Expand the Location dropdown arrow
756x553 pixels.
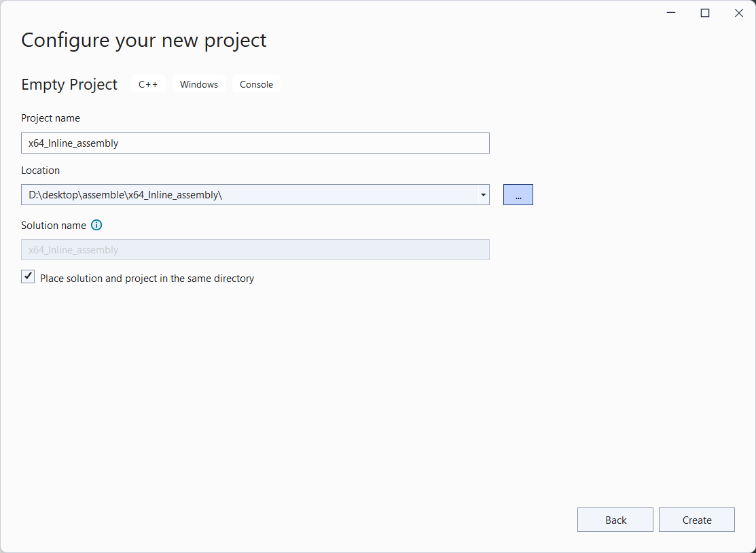pos(483,195)
